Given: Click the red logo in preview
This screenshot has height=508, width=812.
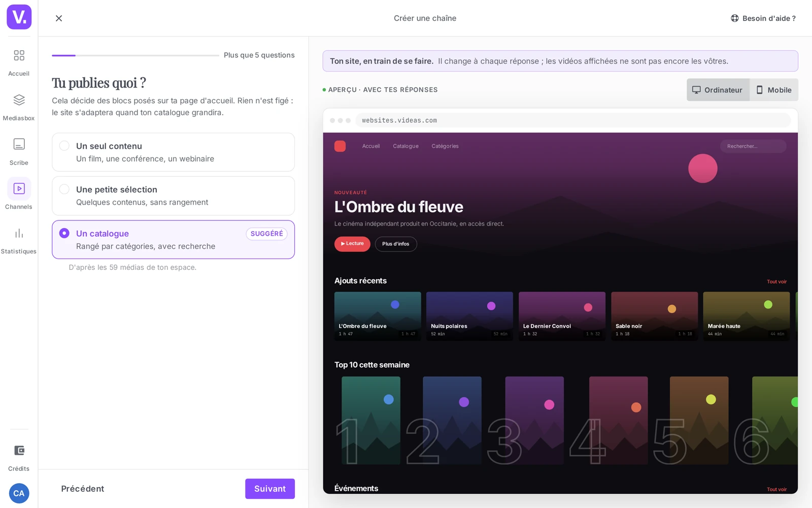Looking at the screenshot, I should click(x=340, y=146).
